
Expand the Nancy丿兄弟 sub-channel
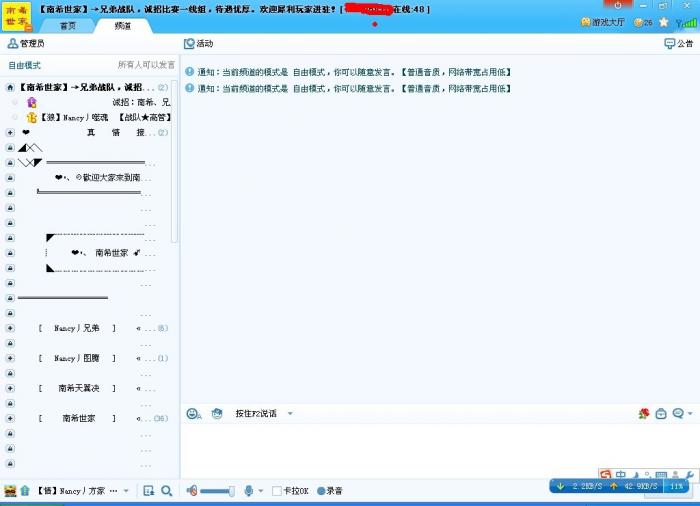coord(10,328)
